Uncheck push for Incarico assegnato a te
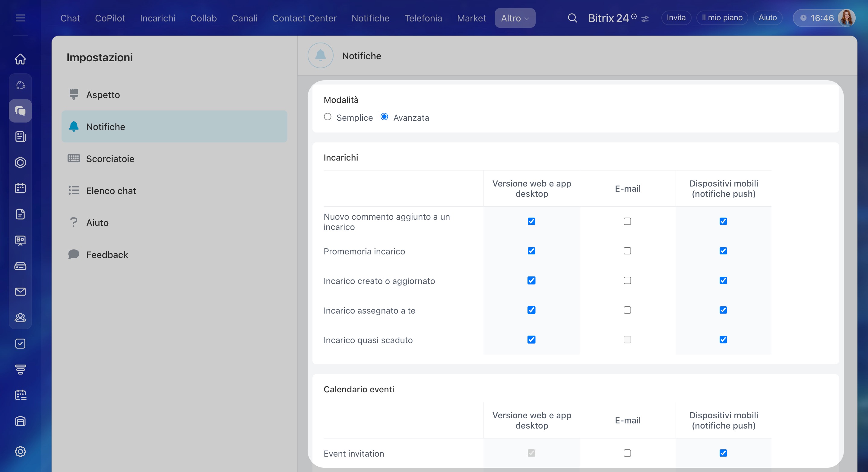868x472 pixels. (723, 310)
